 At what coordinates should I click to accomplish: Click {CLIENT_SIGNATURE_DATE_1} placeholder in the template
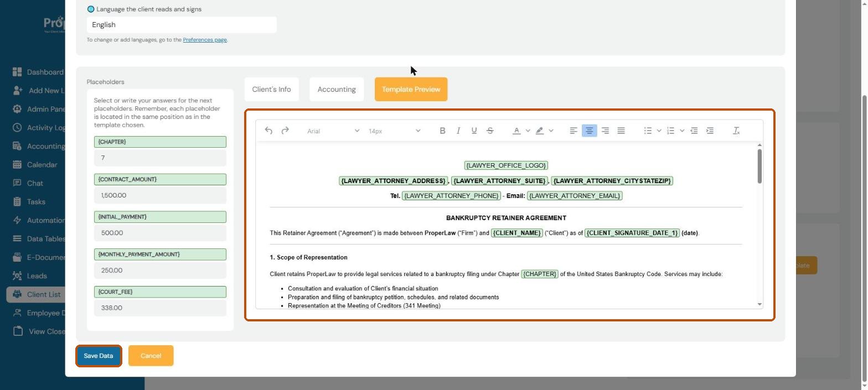point(632,233)
